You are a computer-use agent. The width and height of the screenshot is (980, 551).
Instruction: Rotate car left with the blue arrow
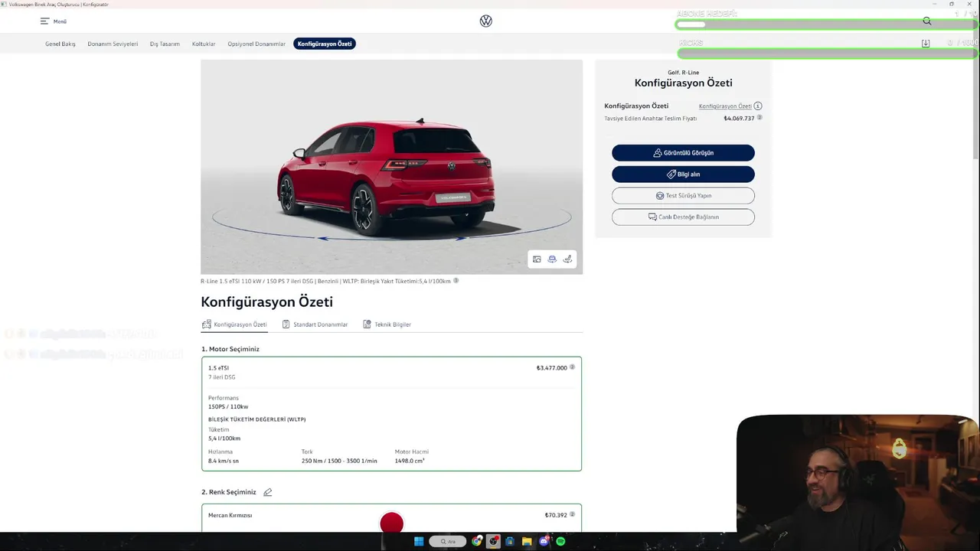323,238
